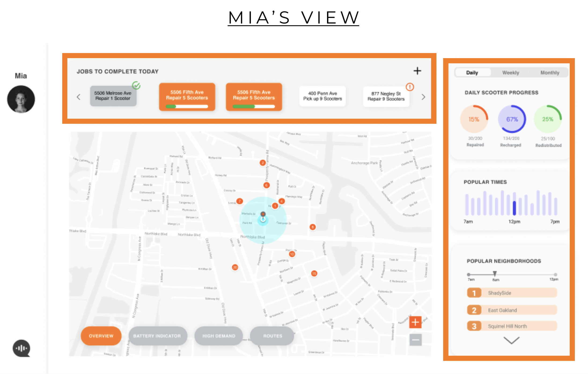588x374 pixels.
Task: Open the 877 Negley St repair card
Action: 386,96
